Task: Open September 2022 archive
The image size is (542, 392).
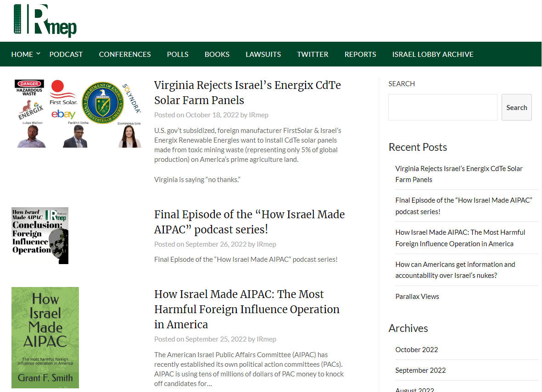Action: tap(420, 370)
